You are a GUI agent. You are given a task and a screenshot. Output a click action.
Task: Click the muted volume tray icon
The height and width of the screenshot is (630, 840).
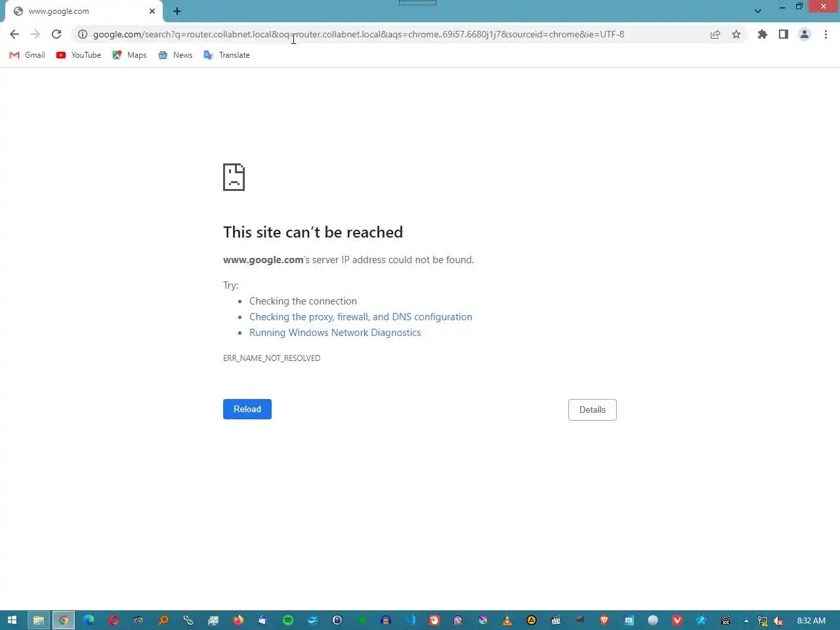click(x=778, y=621)
